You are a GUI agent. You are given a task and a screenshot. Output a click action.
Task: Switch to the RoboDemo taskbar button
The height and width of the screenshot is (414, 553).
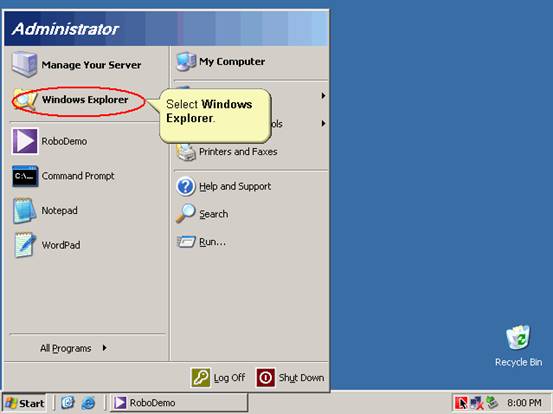pyautogui.click(x=180, y=403)
